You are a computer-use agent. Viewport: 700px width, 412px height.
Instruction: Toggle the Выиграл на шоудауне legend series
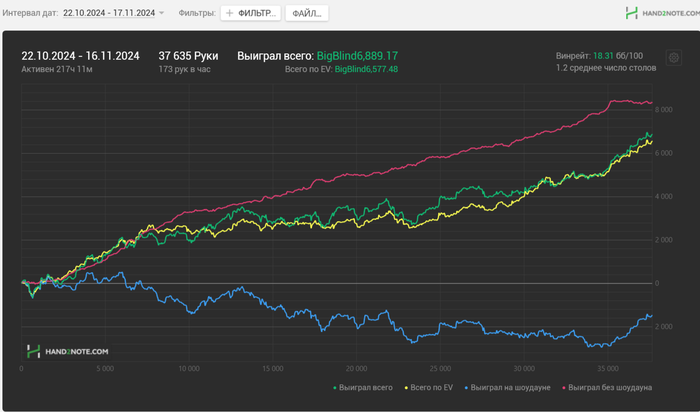507,387
